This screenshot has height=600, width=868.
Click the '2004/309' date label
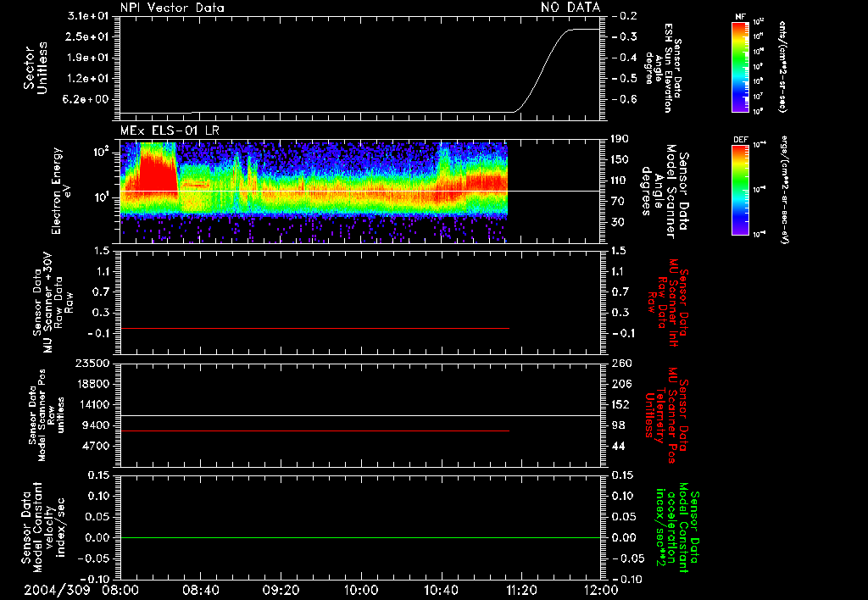click(57, 590)
